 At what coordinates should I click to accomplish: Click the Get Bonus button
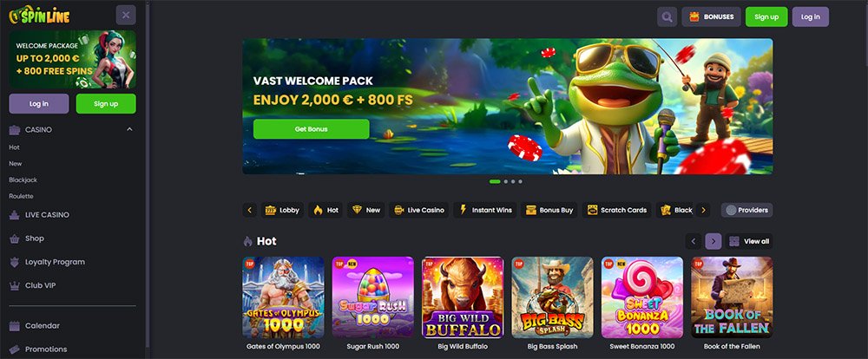coord(311,129)
